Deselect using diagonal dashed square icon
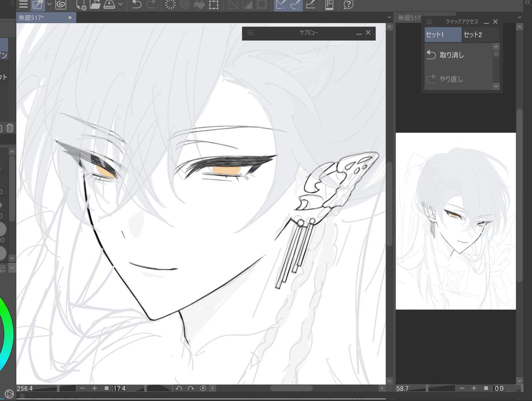The width and height of the screenshot is (532, 401). [233, 5]
